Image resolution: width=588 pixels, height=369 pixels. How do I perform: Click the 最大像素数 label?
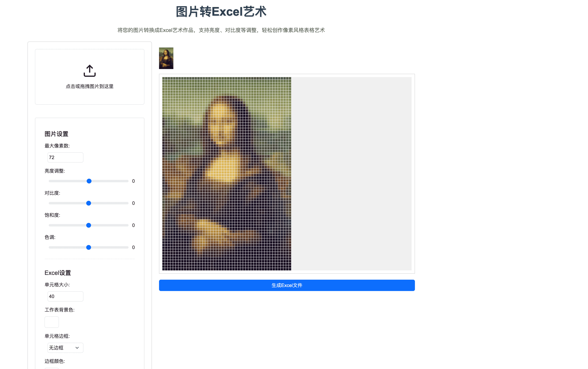[x=57, y=146]
